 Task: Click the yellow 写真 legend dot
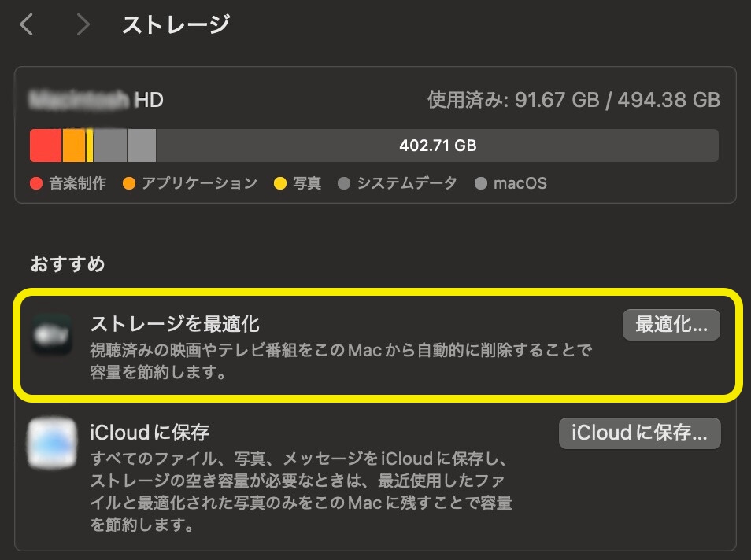point(280,184)
